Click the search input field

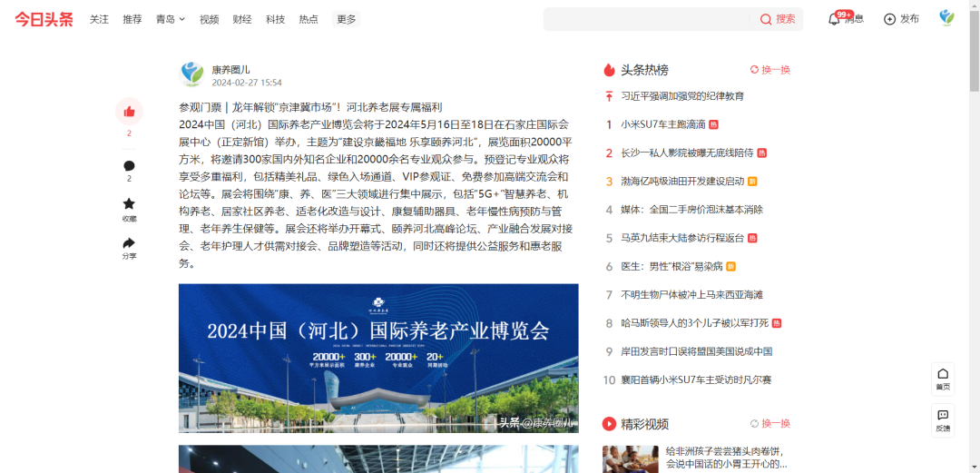pos(646,19)
